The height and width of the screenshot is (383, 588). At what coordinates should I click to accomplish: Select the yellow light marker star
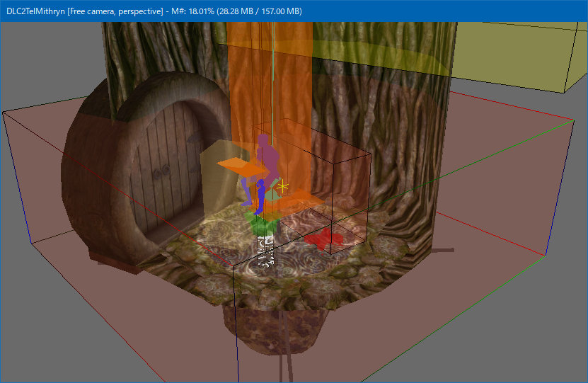[282, 186]
